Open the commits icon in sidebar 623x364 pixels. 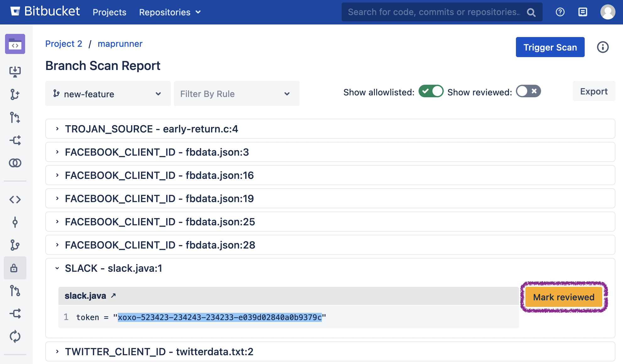pyautogui.click(x=15, y=222)
